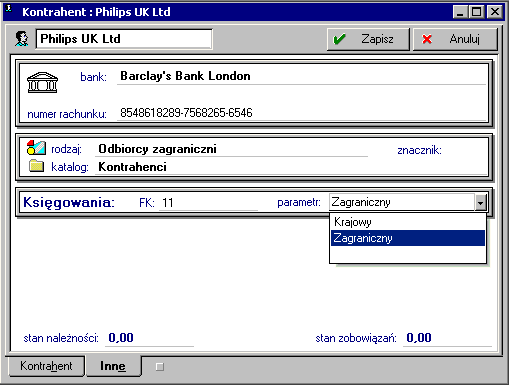Viewport: 509px width, 385px height.
Task: Cancel changes with Anuluj button
Action: pos(455,39)
